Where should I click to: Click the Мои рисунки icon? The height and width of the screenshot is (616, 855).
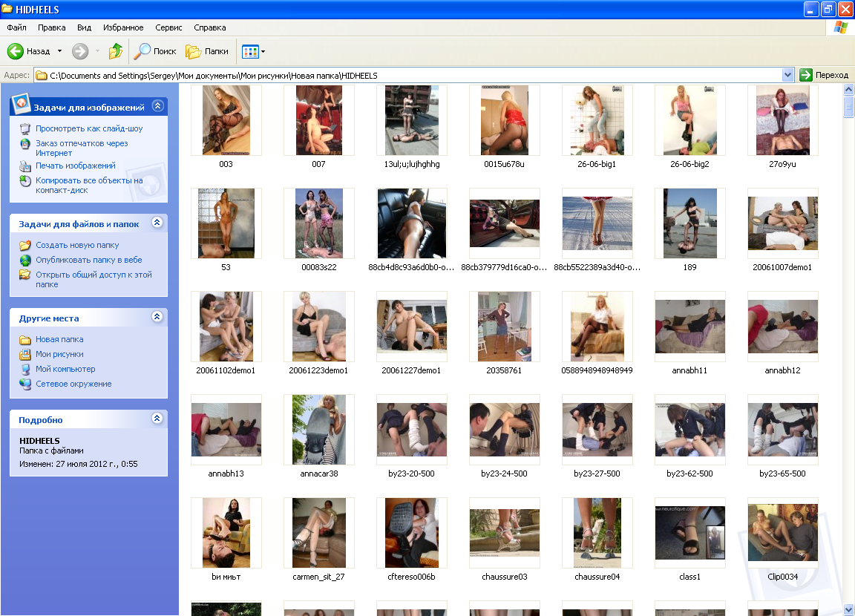point(25,354)
